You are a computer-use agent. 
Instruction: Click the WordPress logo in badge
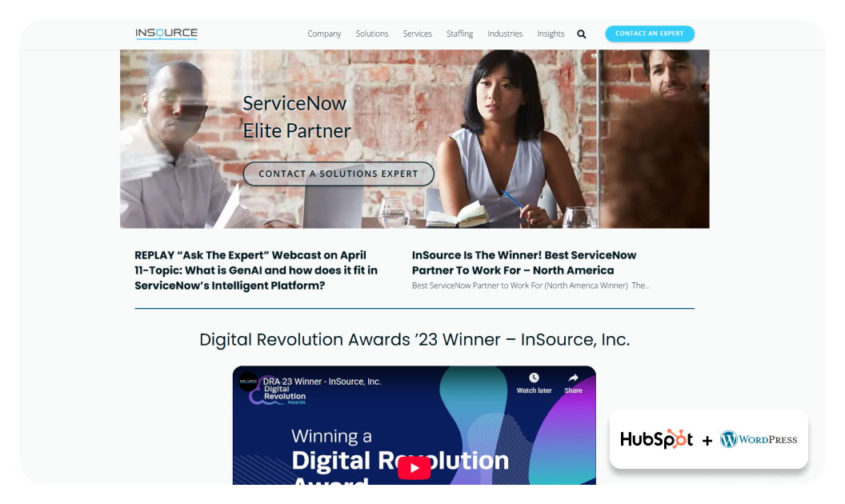coord(759,439)
